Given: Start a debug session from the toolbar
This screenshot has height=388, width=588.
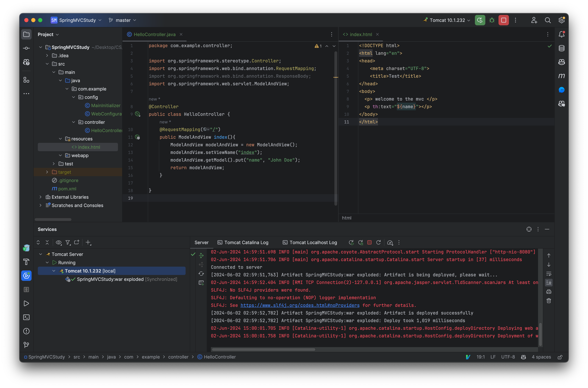Looking at the screenshot, I should click(492, 20).
